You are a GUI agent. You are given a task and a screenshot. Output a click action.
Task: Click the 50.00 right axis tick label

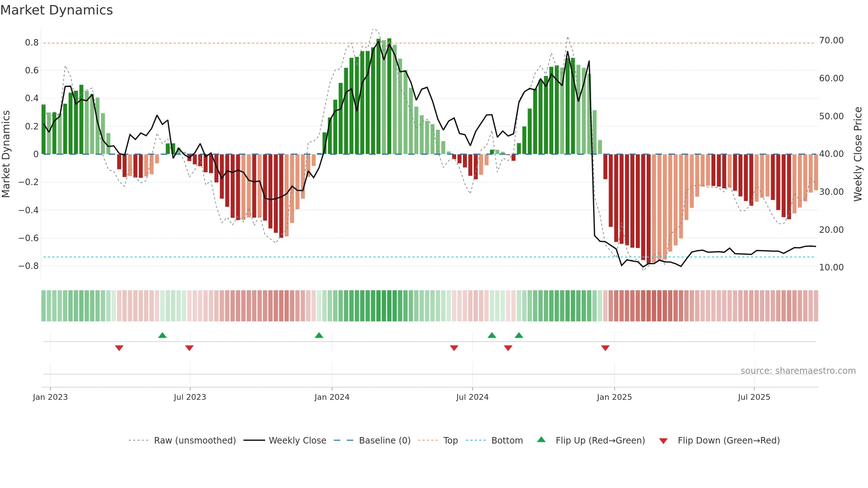[831, 116]
